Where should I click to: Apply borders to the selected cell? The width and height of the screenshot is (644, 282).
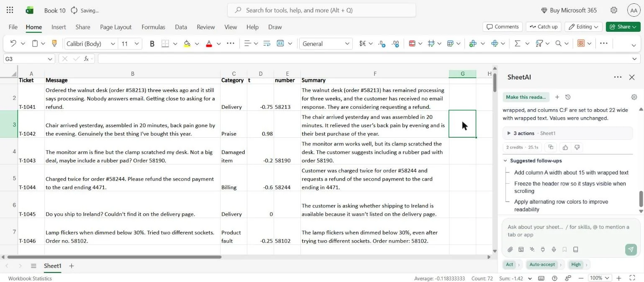165,44
